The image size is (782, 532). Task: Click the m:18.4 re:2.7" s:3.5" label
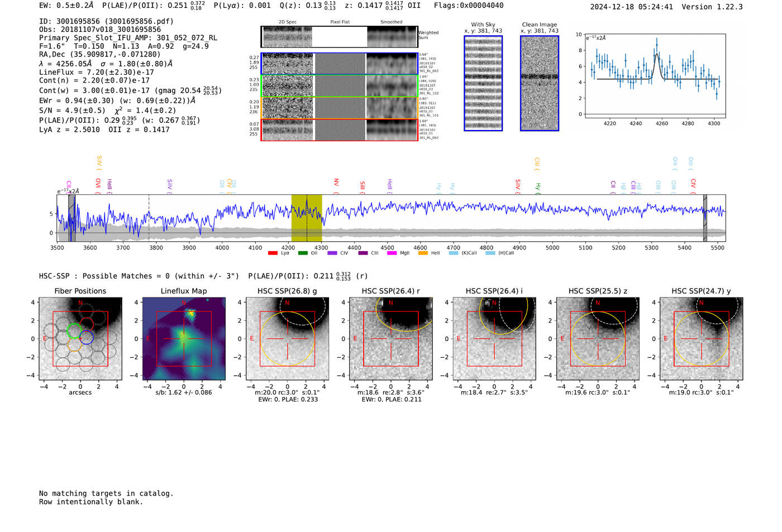coord(494,392)
